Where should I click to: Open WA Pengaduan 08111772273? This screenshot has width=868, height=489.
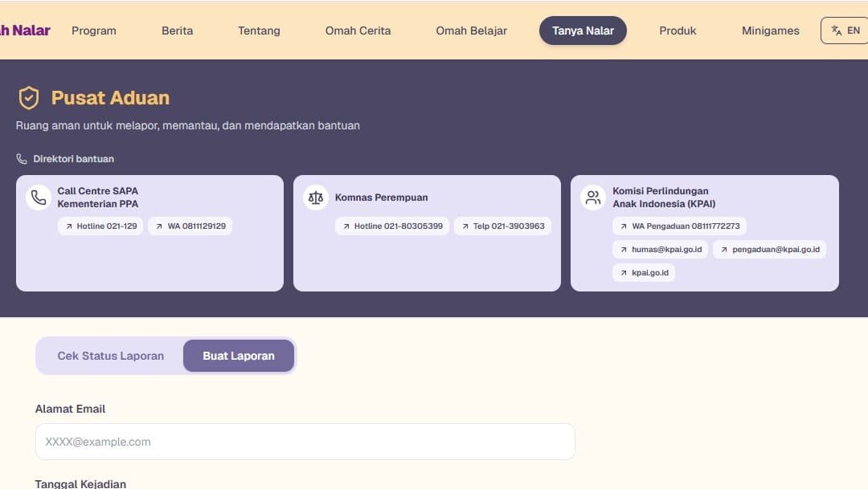680,226
